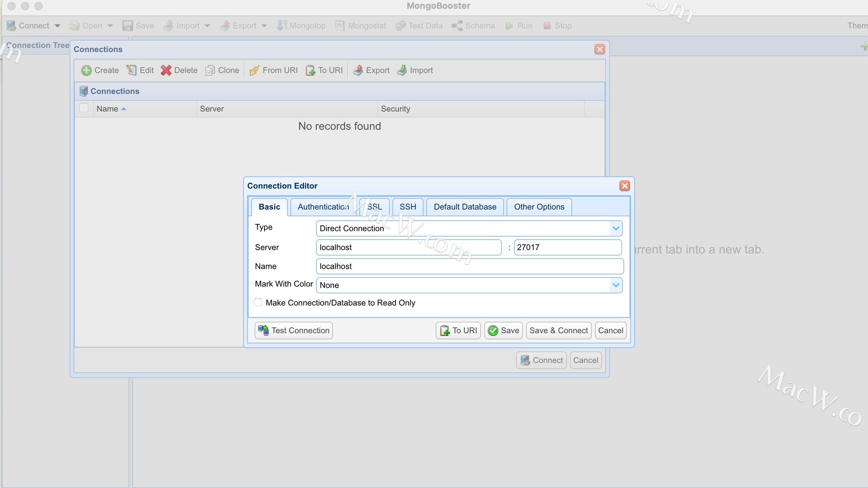Viewport: 868px width, 488px height.
Task: Click Connect button in Connections window
Action: coord(542,360)
